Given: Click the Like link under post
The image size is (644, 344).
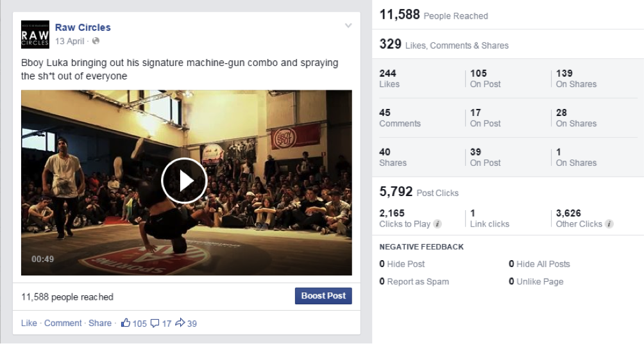Looking at the screenshot, I should point(29,324).
